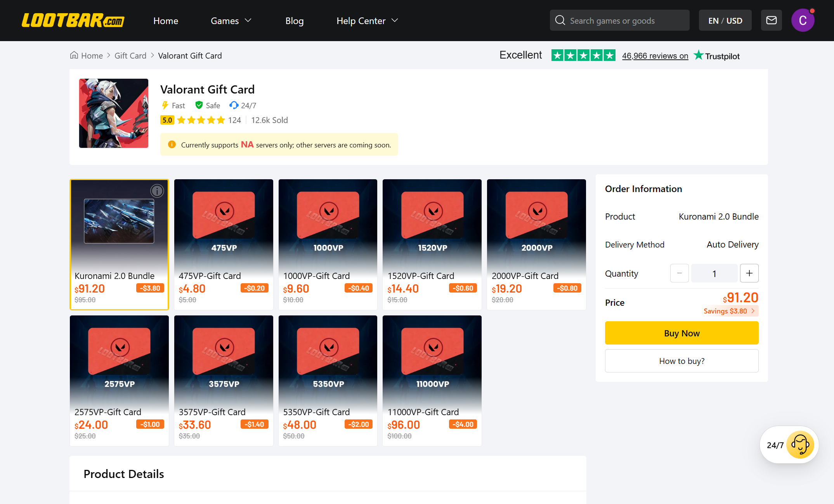Click the Trustpilot logo
834x504 pixels.
coord(716,55)
